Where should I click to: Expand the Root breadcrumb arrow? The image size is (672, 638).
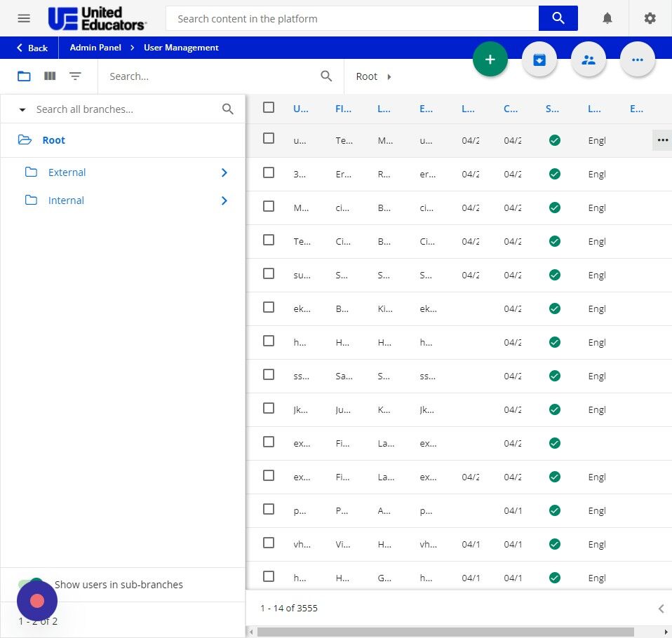coord(389,76)
